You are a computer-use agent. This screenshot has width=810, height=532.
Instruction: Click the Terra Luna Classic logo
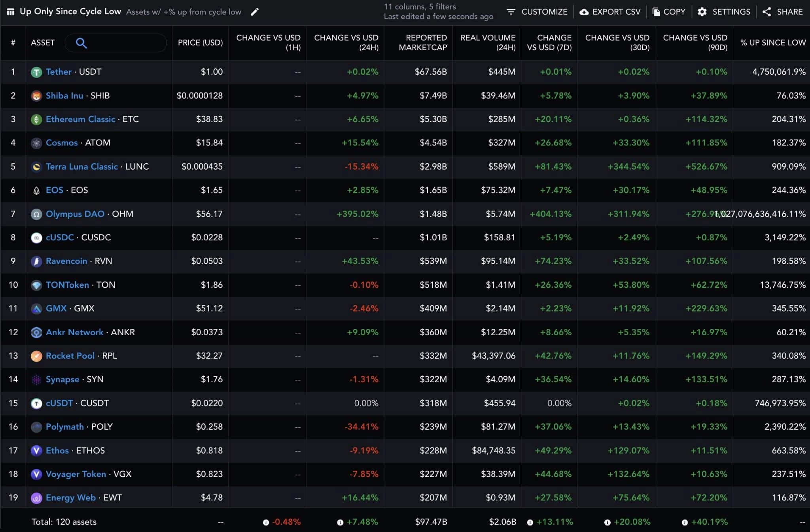point(36,167)
